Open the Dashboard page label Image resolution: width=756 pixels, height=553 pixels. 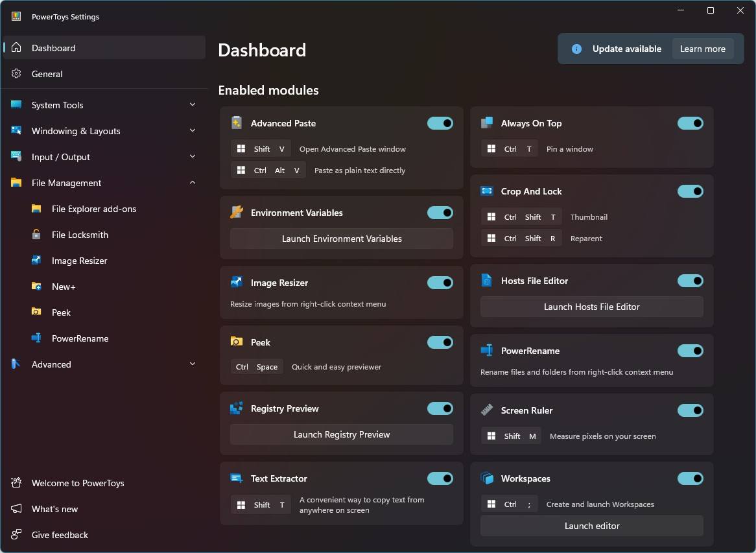(x=54, y=48)
